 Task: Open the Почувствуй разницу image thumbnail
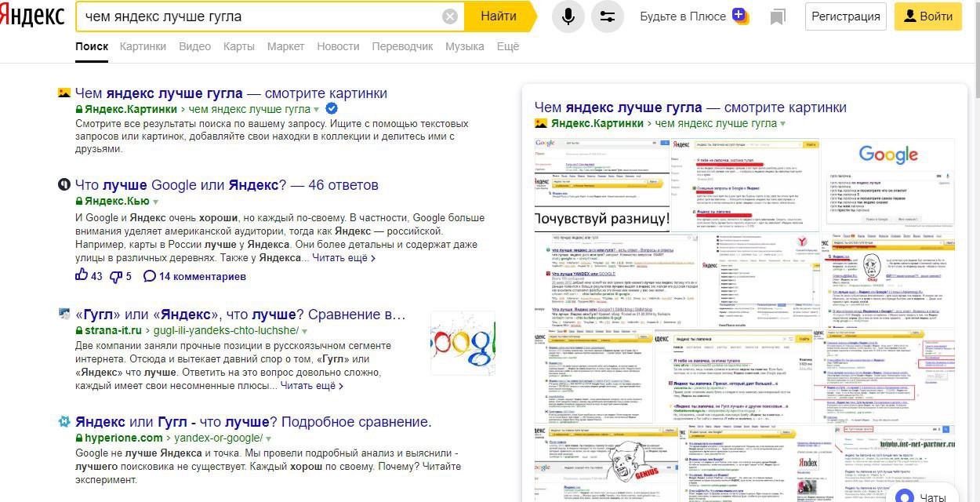pyautogui.click(x=601, y=185)
